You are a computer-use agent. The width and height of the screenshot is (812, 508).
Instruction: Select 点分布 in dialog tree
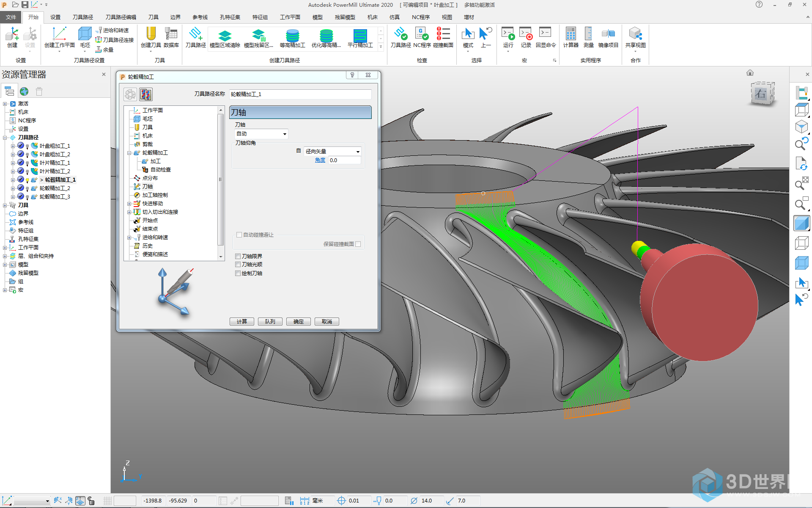tap(150, 178)
